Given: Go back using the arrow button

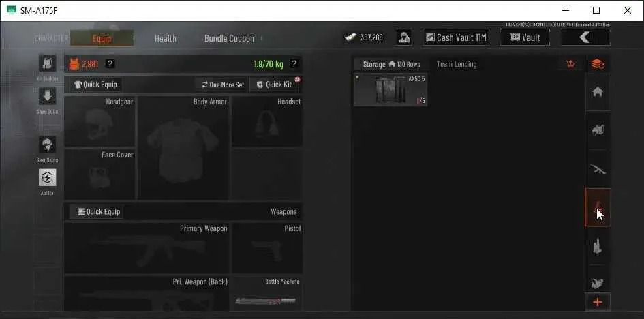Looking at the screenshot, I should click(585, 37).
